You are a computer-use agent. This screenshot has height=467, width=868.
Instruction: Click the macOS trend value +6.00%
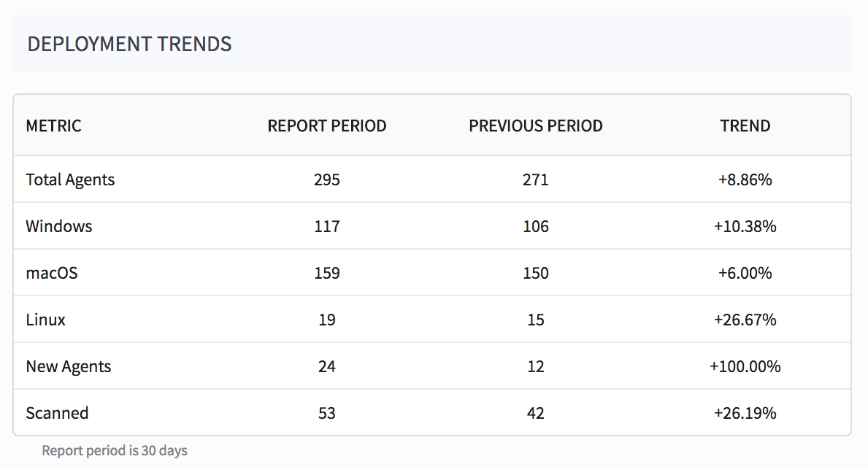(x=745, y=273)
